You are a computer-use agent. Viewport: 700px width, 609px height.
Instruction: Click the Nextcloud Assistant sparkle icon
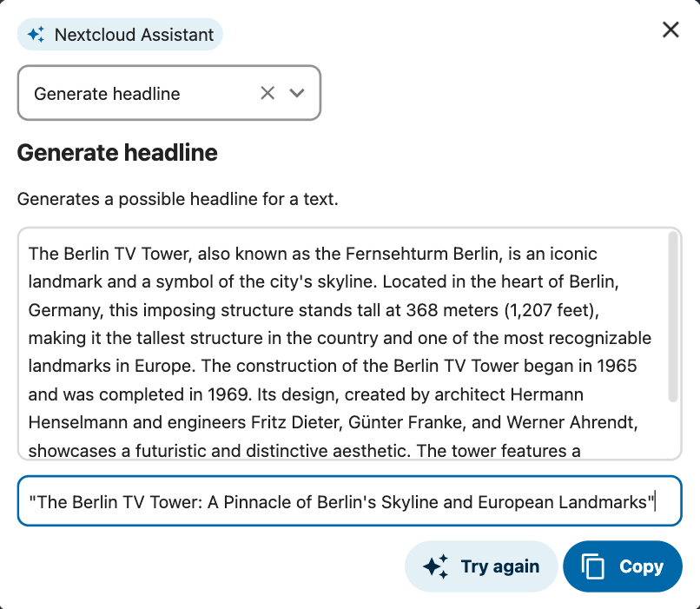pyautogui.click(x=36, y=35)
